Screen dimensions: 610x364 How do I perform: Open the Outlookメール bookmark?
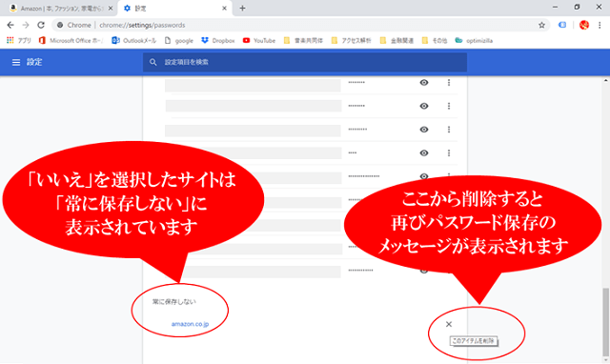(133, 40)
